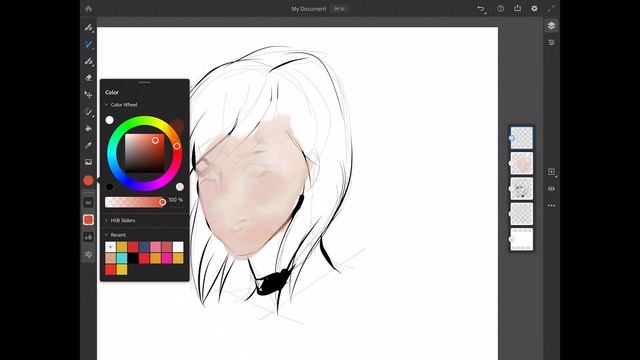Open the Share export menu
The height and width of the screenshot is (360, 640).
coord(518,8)
